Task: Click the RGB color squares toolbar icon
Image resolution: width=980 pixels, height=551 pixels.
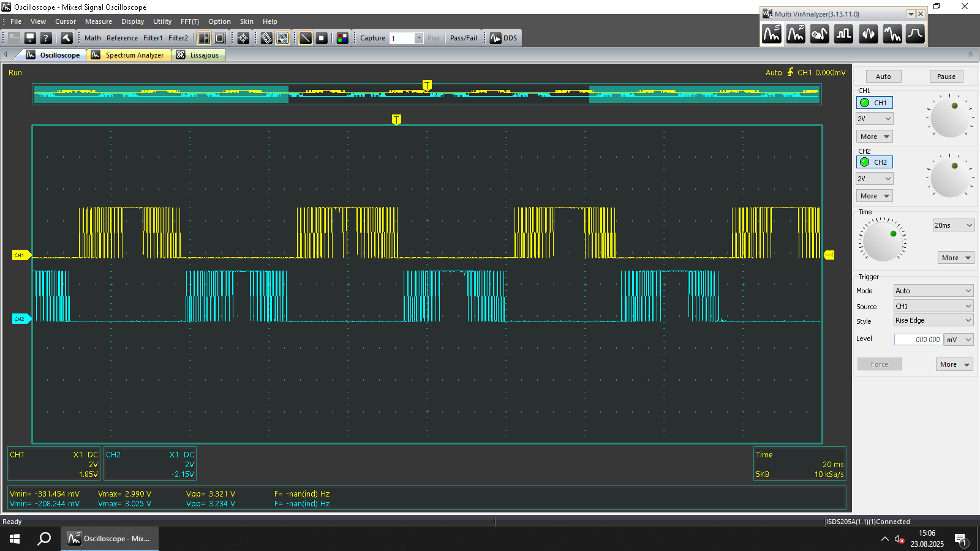Action: (342, 38)
